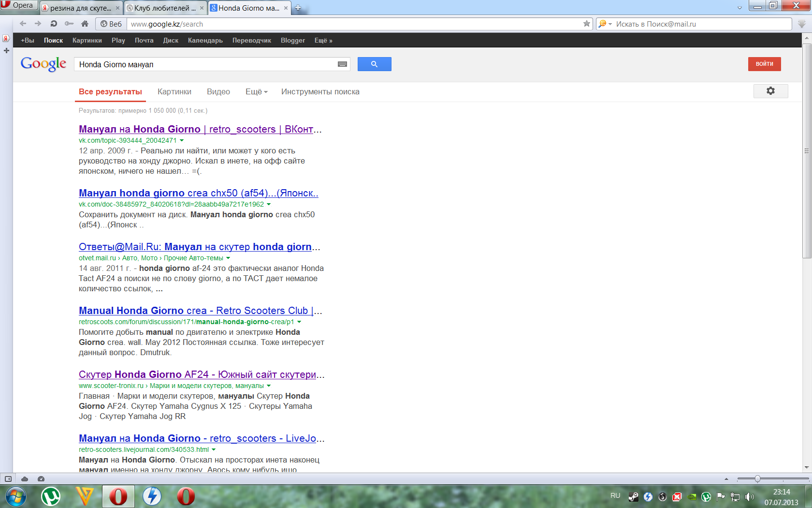Open new tab with plus icon

click(298, 8)
